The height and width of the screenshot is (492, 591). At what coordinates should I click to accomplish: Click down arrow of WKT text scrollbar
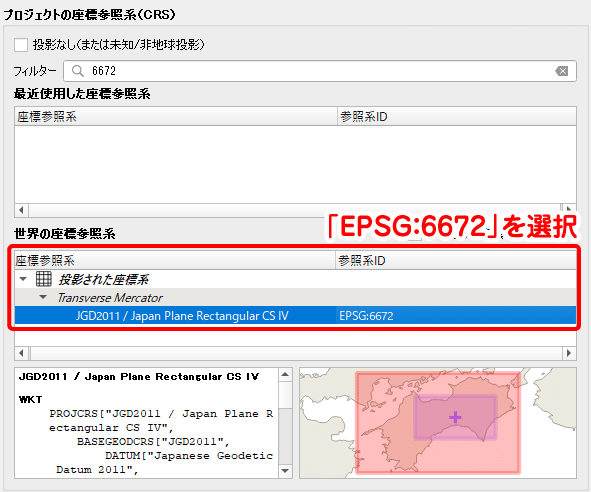[x=285, y=471]
